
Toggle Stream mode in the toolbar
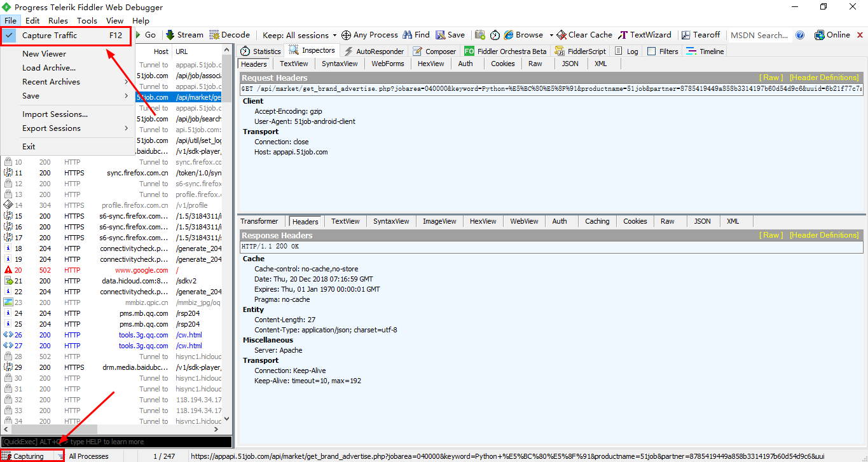pyautogui.click(x=184, y=35)
